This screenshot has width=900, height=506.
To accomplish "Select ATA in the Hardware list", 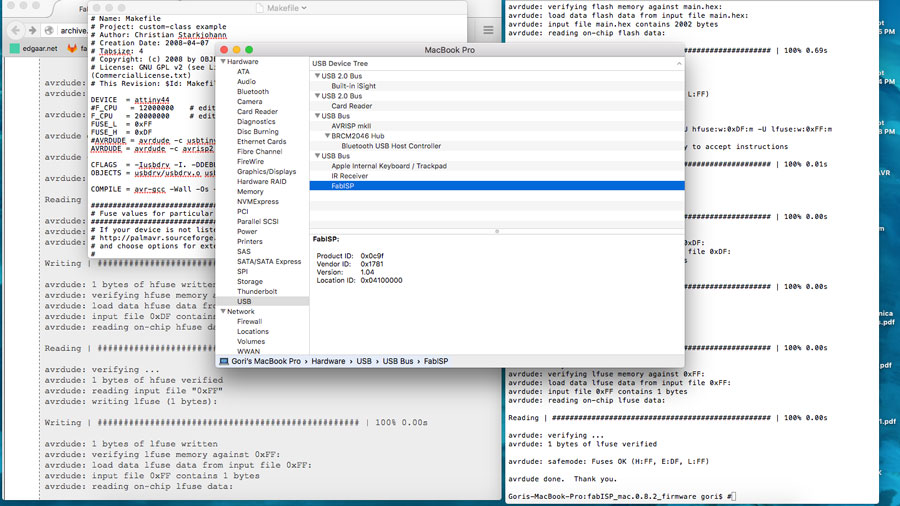I will coord(243,72).
